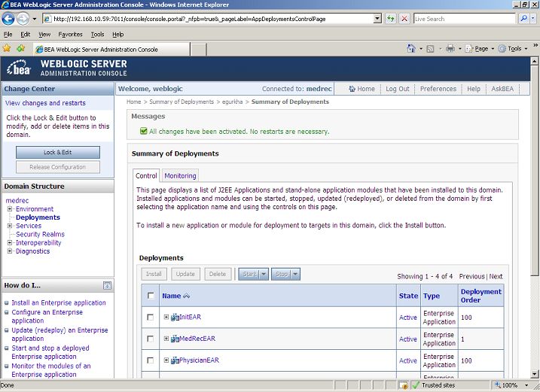
Task: Click the BEA logo in header
Action: [19, 68]
